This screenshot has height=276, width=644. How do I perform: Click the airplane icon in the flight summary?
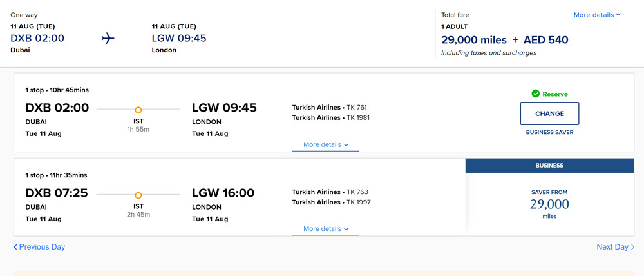108,39
